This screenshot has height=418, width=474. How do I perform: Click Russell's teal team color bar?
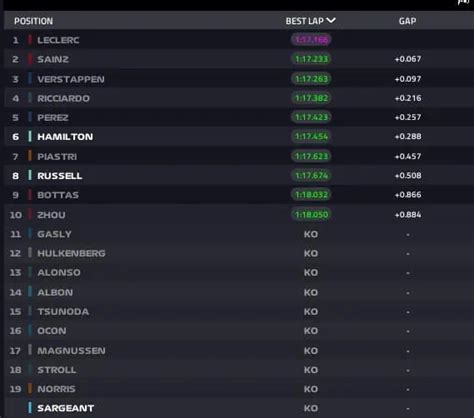(x=30, y=175)
